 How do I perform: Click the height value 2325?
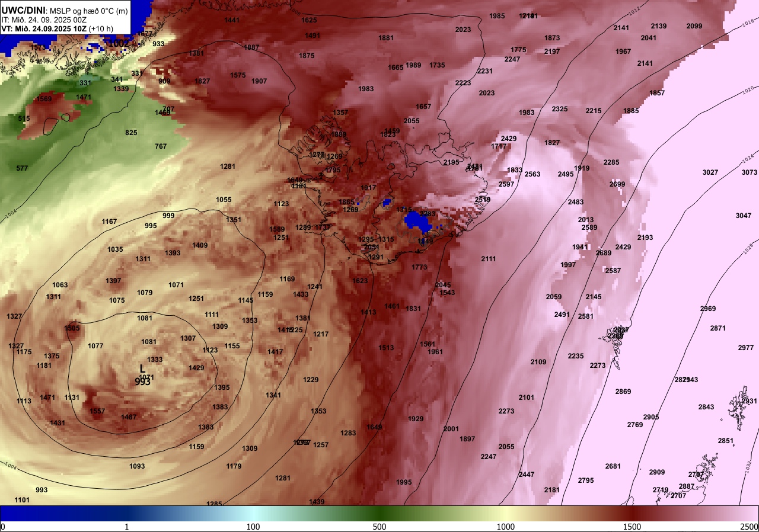coord(560,109)
